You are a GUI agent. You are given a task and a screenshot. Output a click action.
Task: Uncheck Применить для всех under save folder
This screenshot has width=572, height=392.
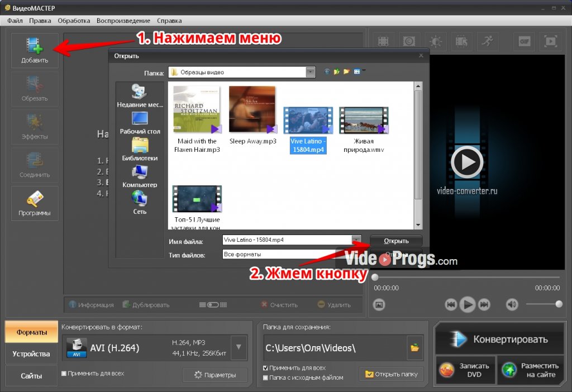pyautogui.click(x=265, y=368)
